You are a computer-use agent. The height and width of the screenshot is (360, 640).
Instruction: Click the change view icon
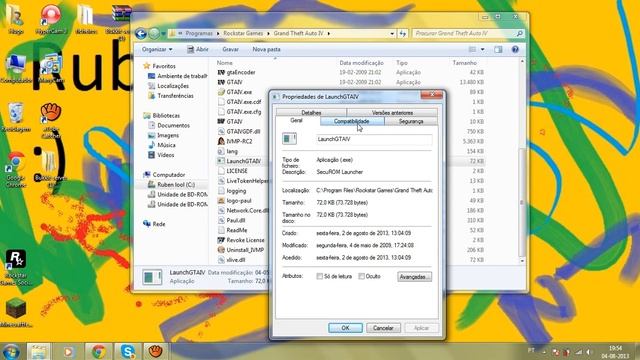472,49
